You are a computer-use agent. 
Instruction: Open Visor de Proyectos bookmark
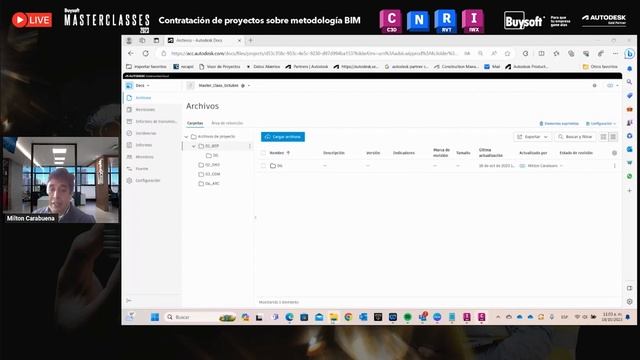(220, 67)
